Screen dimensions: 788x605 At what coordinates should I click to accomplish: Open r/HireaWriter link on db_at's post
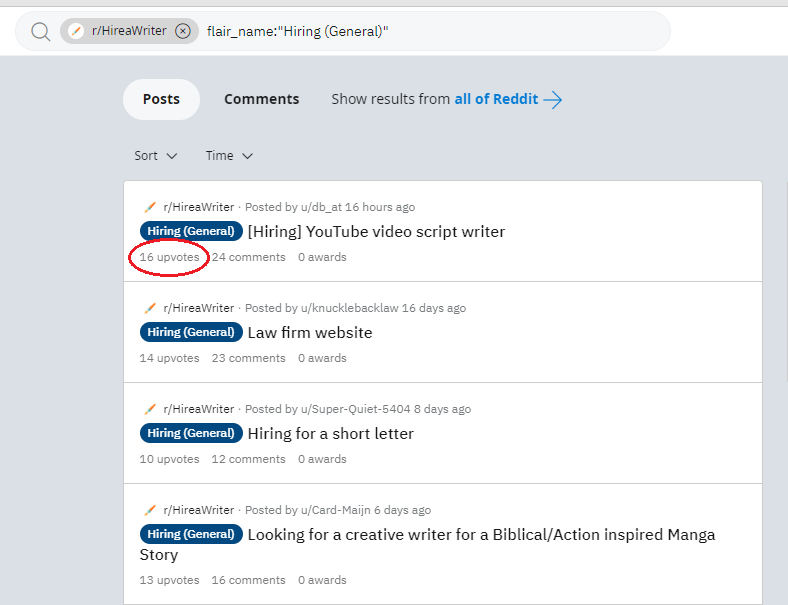[199, 207]
